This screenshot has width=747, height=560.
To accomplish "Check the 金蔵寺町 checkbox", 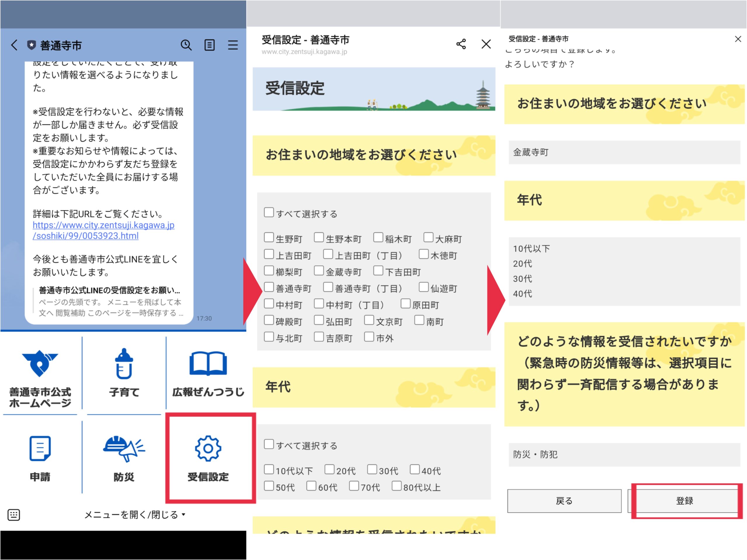I will 319,270.
